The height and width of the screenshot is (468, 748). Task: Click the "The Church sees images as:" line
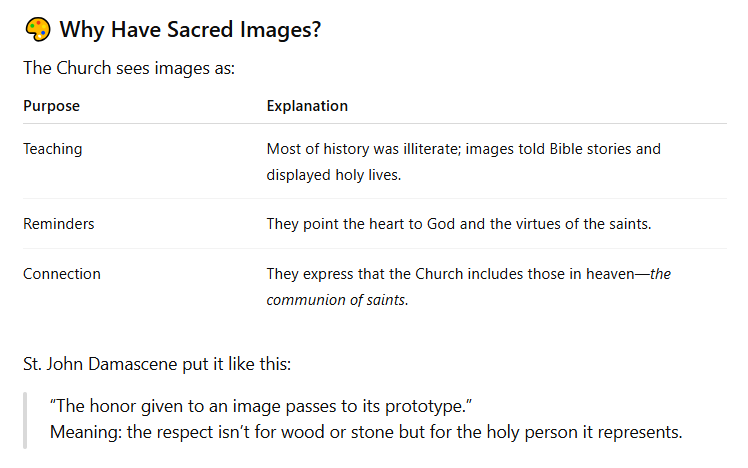click(x=129, y=70)
